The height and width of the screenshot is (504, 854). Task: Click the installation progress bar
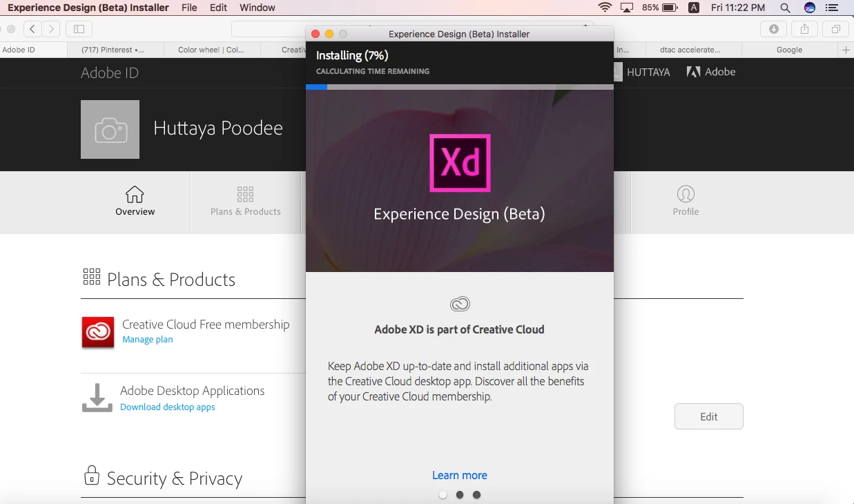click(x=460, y=87)
